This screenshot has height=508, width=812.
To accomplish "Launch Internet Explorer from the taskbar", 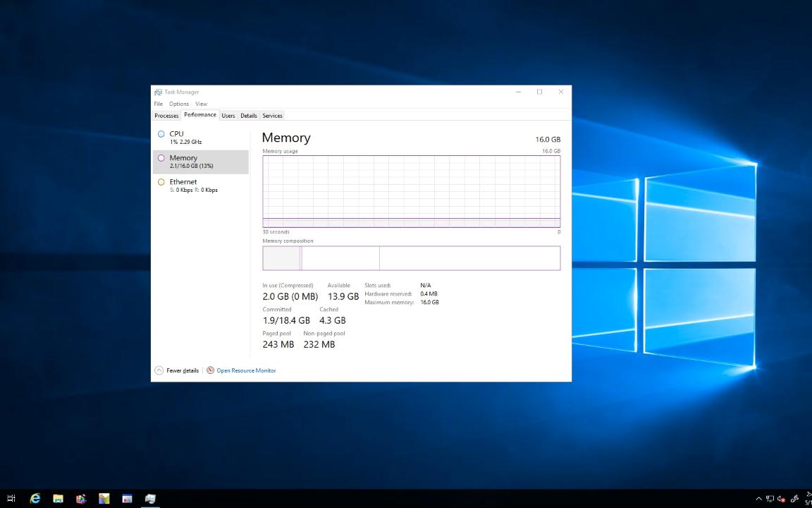I will (35, 499).
